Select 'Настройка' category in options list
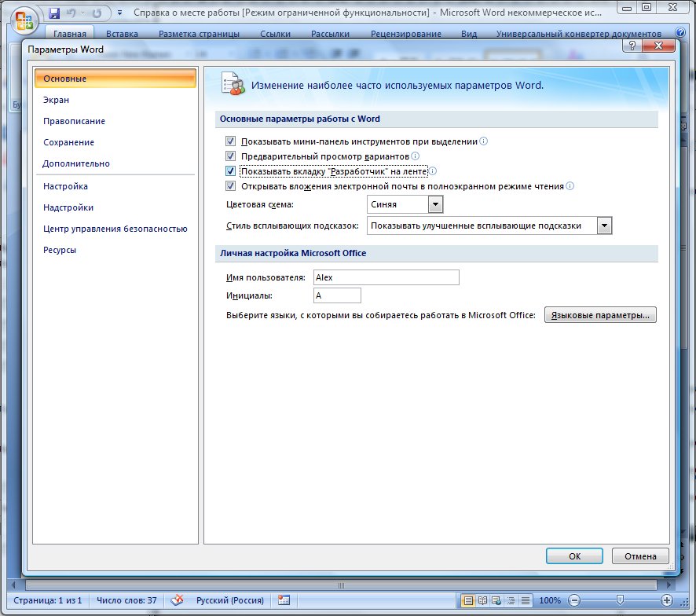Screen dimensions: 696x616 click(115, 186)
